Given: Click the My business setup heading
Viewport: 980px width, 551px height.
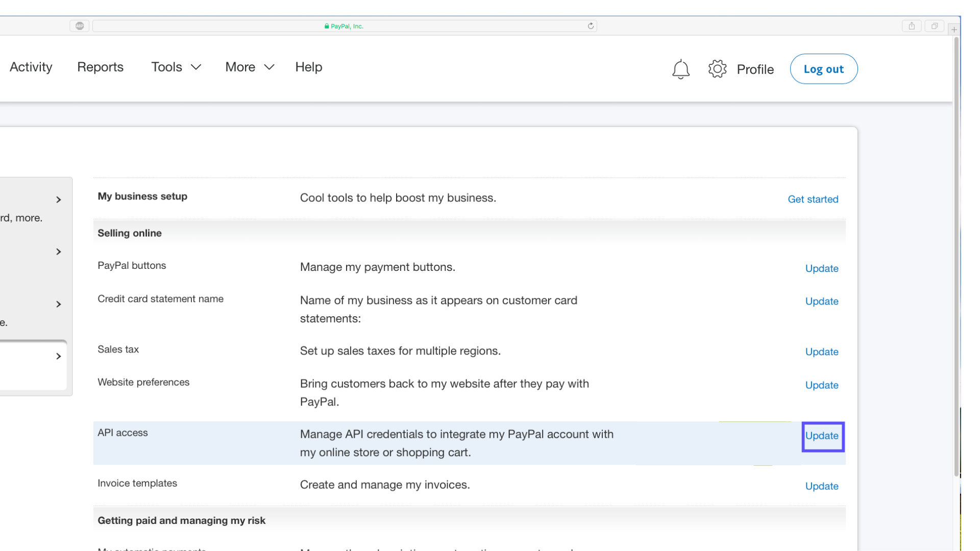Looking at the screenshot, I should pos(142,196).
